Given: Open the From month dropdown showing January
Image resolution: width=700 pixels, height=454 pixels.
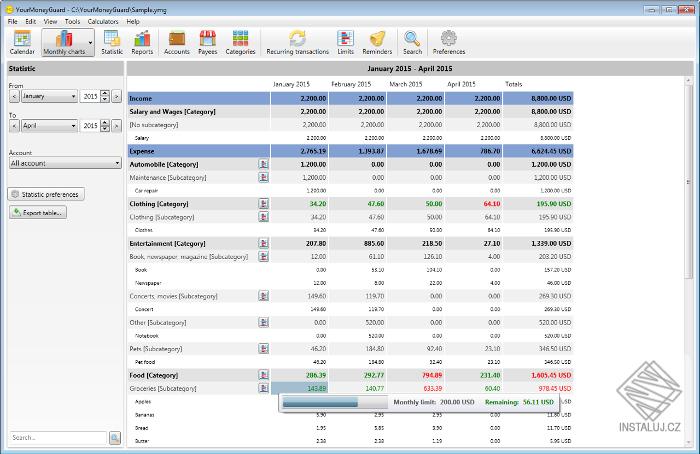Looking at the screenshot, I should (48, 96).
